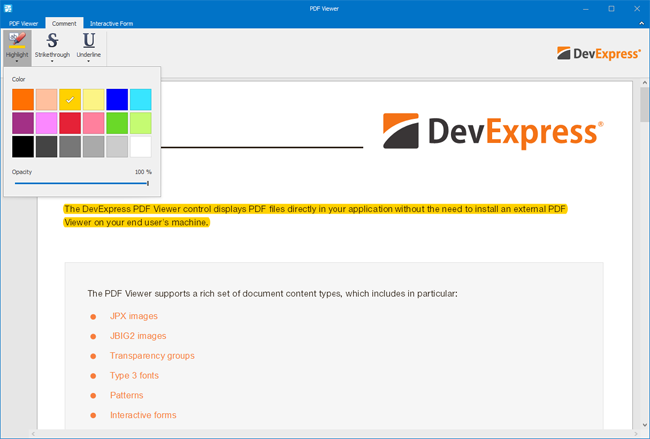Pick the red color swatch
This screenshot has height=439, width=650.
pos(70,123)
